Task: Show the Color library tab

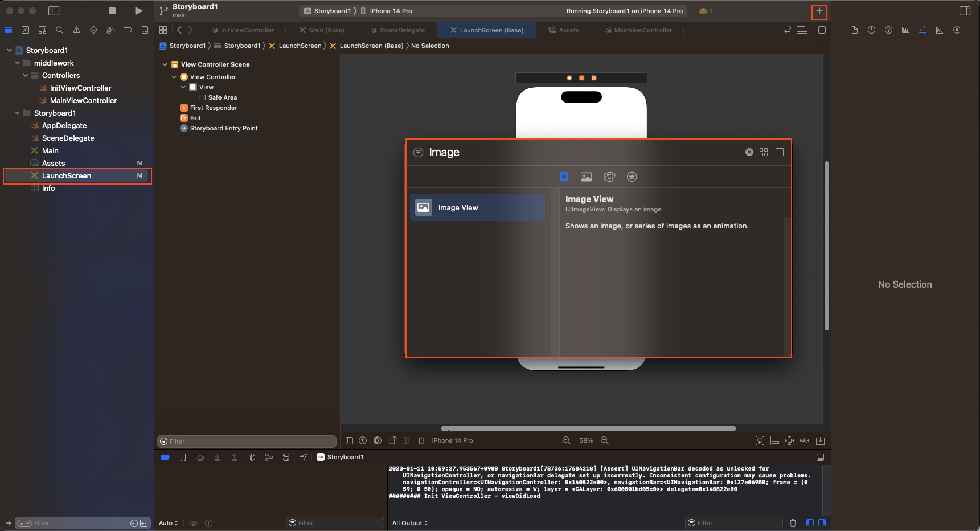Action: 609,177
